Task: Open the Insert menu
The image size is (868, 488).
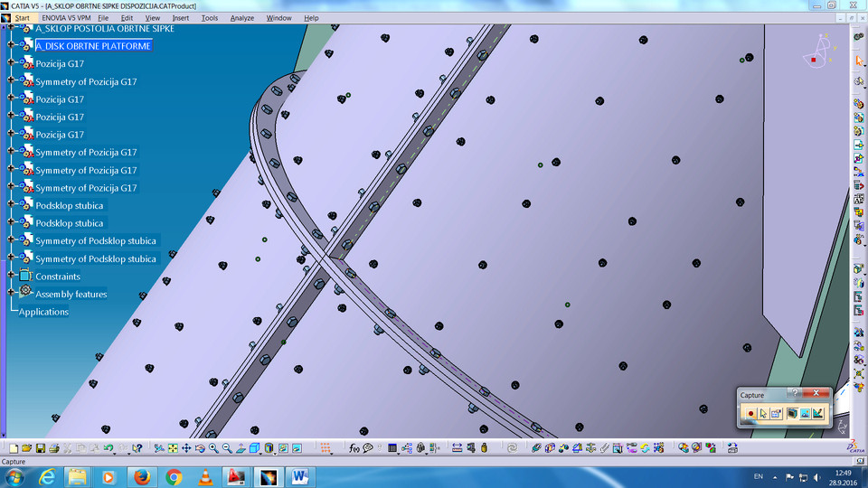Action: click(181, 18)
